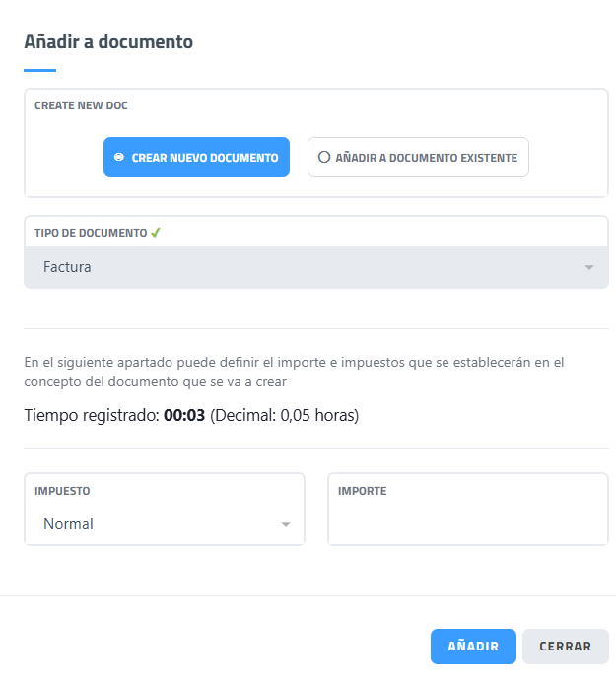Viewport: 616px width, 684px height.
Task: Click the 'CREATE NEW DOC' section label
Action: pyautogui.click(x=81, y=105)
